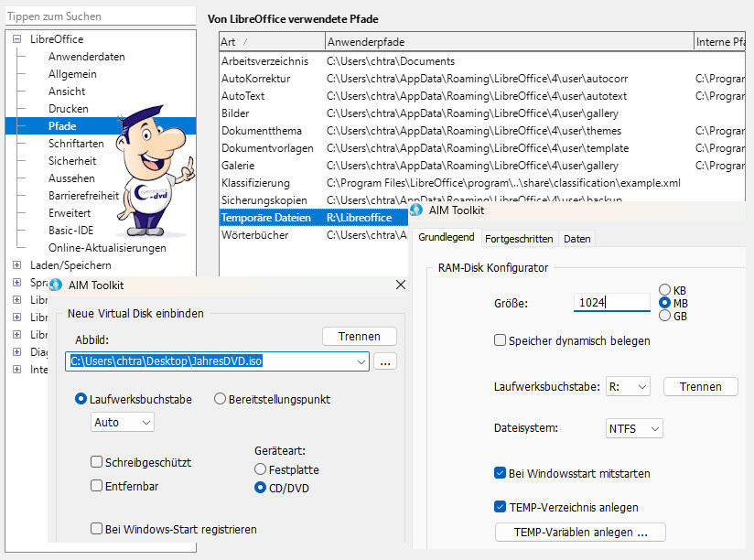Open the Abbild path combo box dropdown

pos(361,361)
